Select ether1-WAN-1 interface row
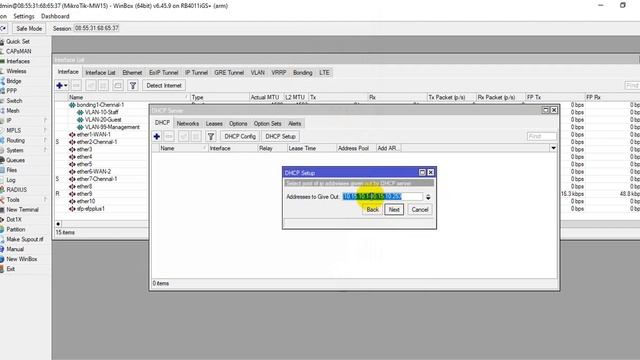This screenshot has width=640, height=360. pos(93,134)
